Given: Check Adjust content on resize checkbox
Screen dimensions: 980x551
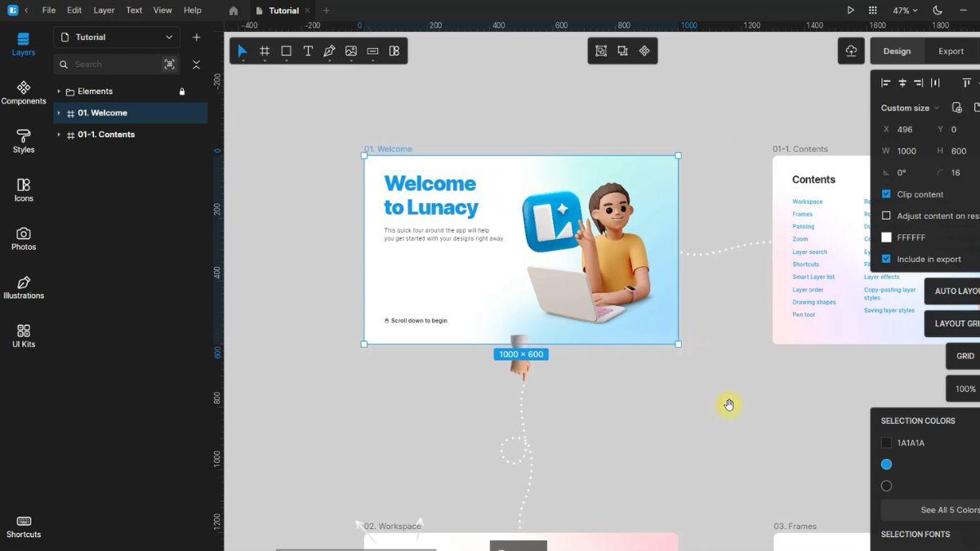Looking at the screenshot, I should 886,216.
